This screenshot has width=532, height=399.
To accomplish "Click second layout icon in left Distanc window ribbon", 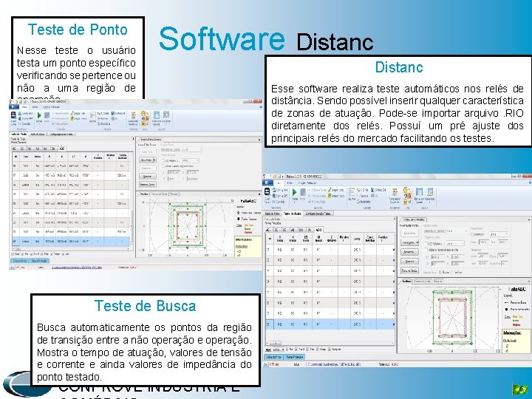I will point(166,115).
